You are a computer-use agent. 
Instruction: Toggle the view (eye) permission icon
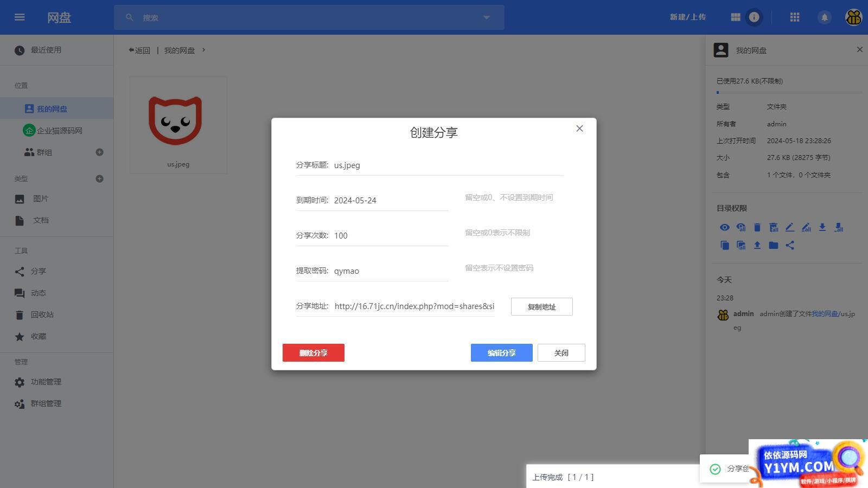[x=725, y=227]
